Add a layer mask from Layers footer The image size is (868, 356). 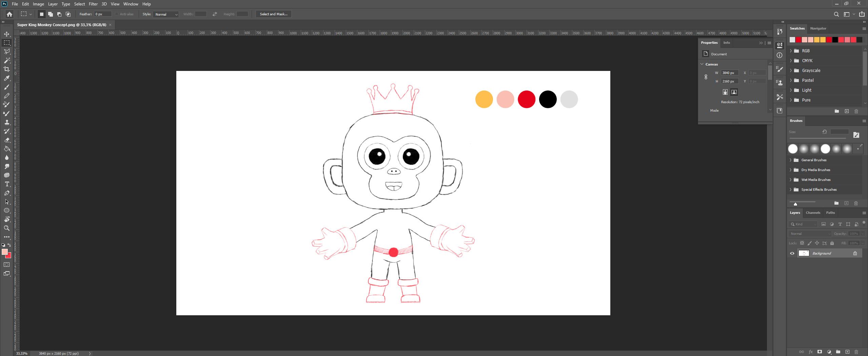point(820,352)
